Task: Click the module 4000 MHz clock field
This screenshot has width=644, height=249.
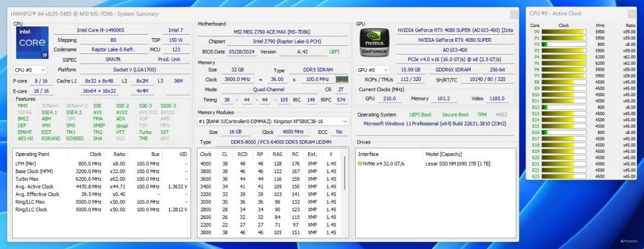Action: [x=293, y=132]
